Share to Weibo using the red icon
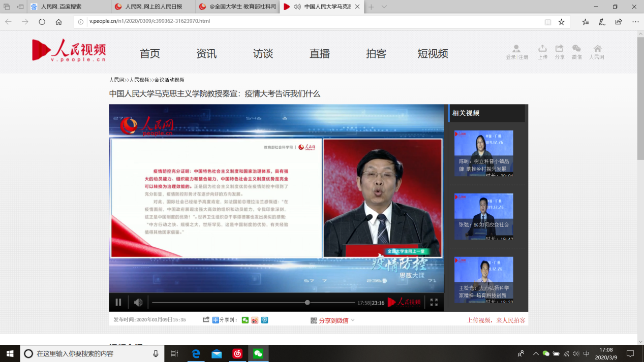Viewport: 644px width, 362px height. point(255,320)
